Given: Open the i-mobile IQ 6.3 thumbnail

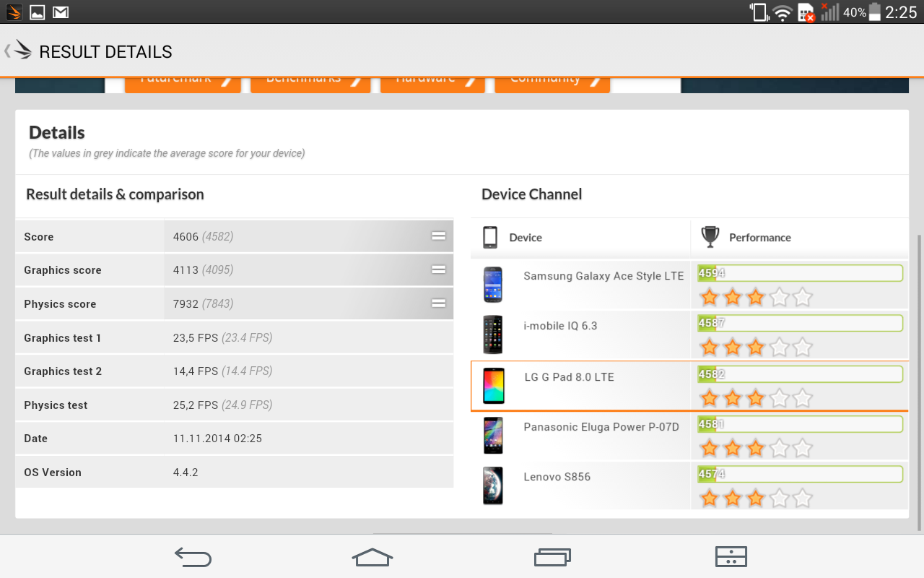Looking at the screenshot, I should tap(493, 334).
